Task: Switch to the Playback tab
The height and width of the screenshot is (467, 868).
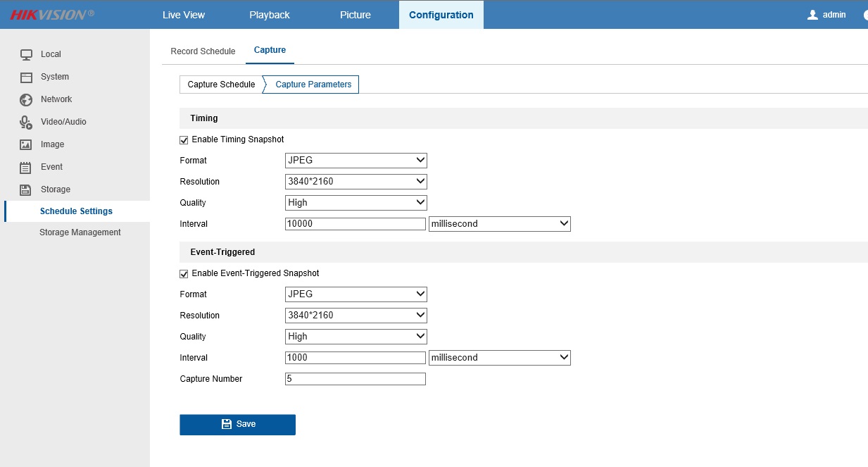Action: [x=269, y=15]
